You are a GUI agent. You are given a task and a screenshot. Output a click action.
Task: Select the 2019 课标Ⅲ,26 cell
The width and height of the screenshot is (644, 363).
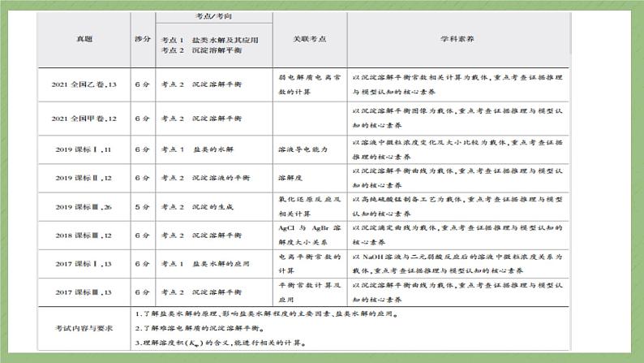point(84,207)
